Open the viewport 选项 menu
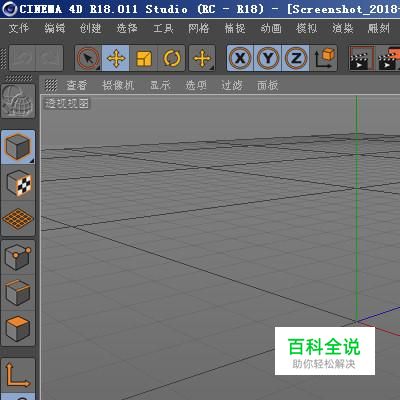The height and width of the screenshot is (400, 400). point(196,86)
